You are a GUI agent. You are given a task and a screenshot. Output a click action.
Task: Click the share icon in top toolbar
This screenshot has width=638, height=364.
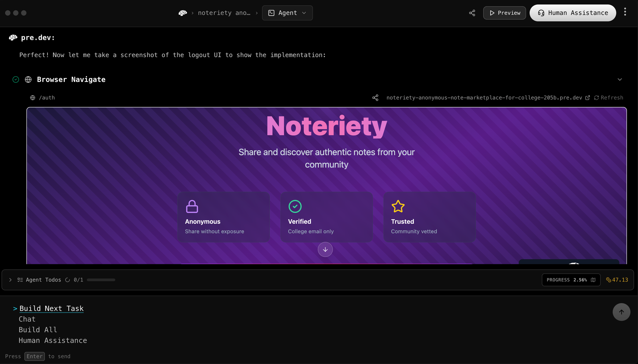[x=472, y=13]
